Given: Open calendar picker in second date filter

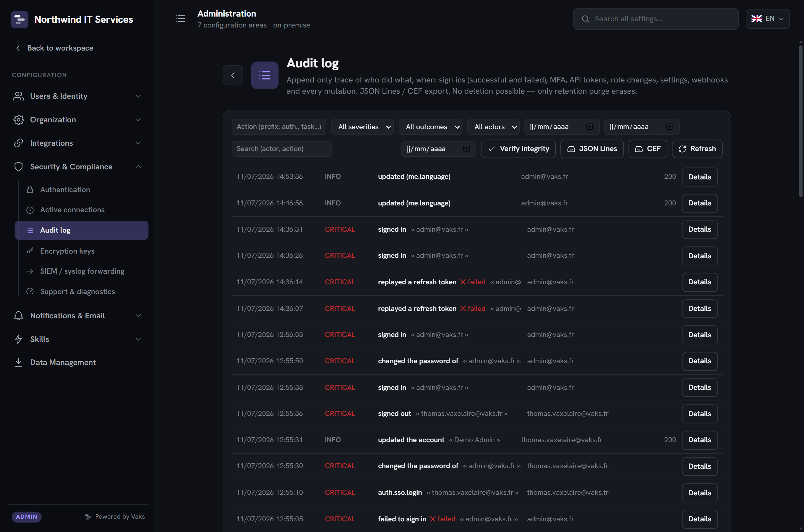Looking at the screenshot, I should (669, 126).
